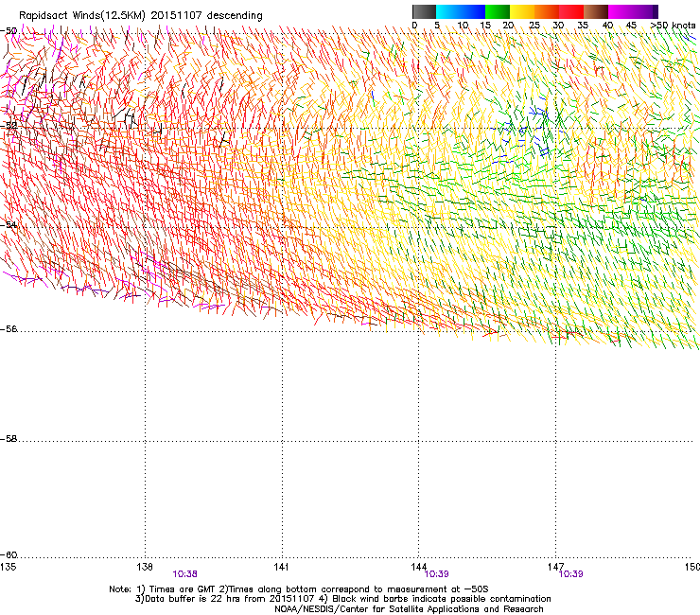Click the 10:38 swath time label

tap(184, 574)
